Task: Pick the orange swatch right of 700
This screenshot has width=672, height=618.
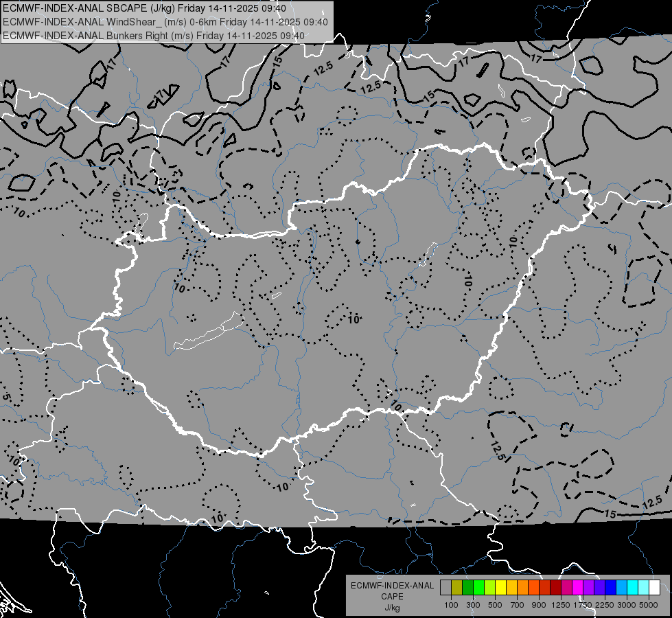Action: pyautogui.click(x=523, y=587)
